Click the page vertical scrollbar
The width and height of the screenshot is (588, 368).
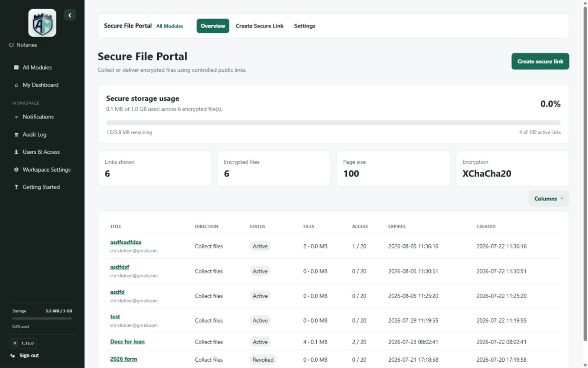(585, 173)
